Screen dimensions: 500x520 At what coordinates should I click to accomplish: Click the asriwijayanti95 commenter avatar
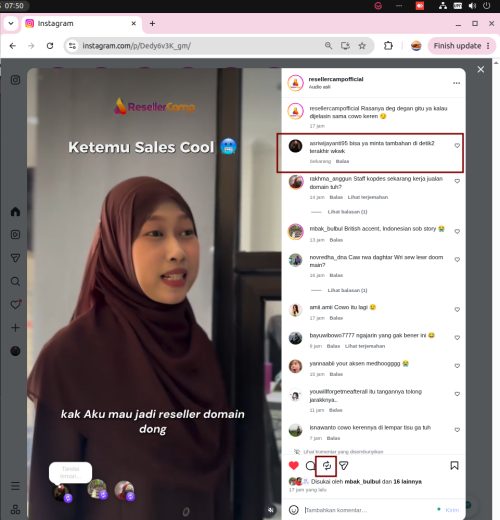point(295,146)
